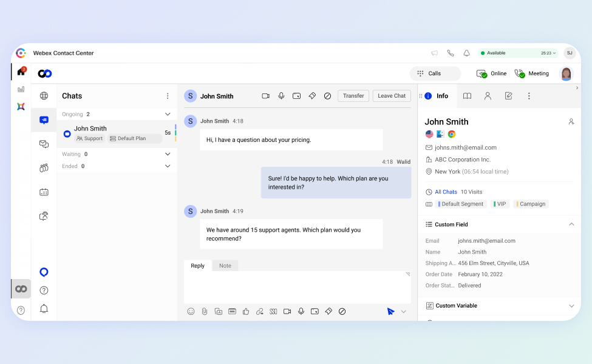Toggle the Online status indicator
Screen dimensions: 592x364
(x=491, y=73)
